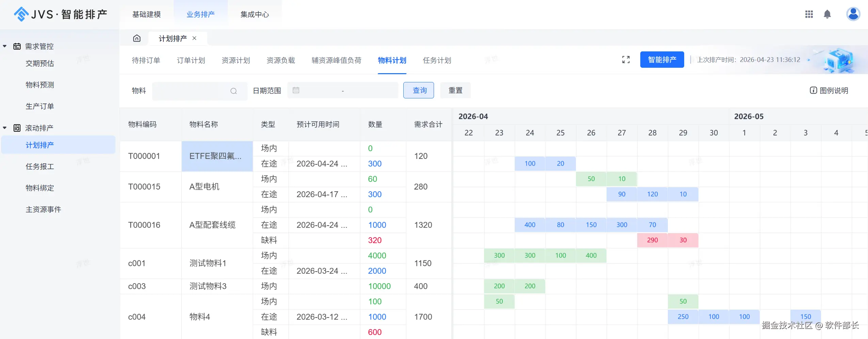Close the 计划排产 tab
The image size is (868, 339).
click(x=194, y=38)
